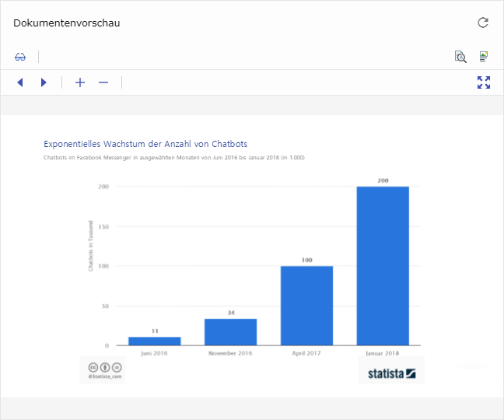Click the chart title about Chatbots
The image size is (504, 420).
click(x=145, y=144)
